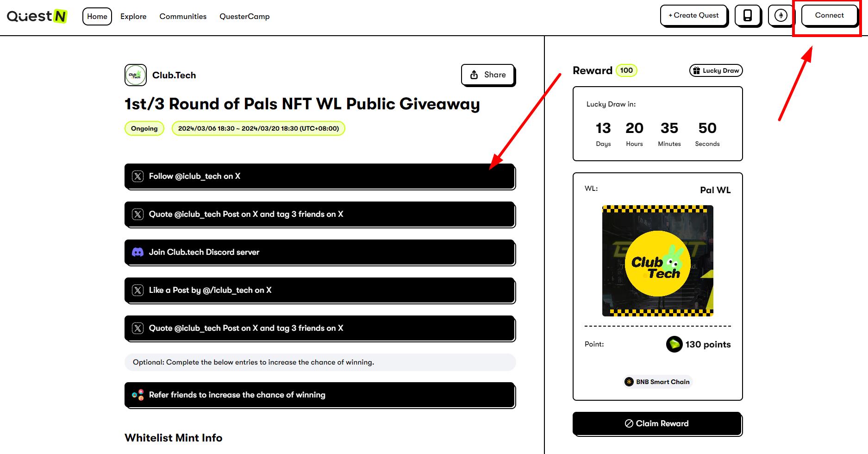Click the quest title heading
This screenshot has height=454, width=868.
pos(302,104)
